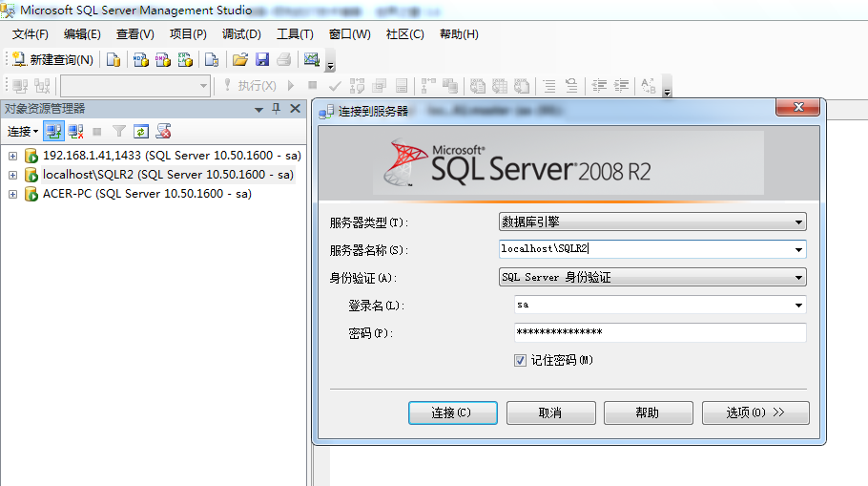Click into the 密码 password field
Screen dimensions: 868x486
(x=660, y=332)
